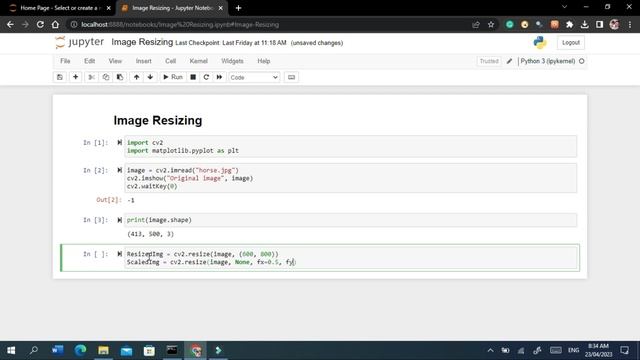The width and height of the screenshot is (640, 360).
Task: Switch to the Home Page browser tab
Action: 59,8
